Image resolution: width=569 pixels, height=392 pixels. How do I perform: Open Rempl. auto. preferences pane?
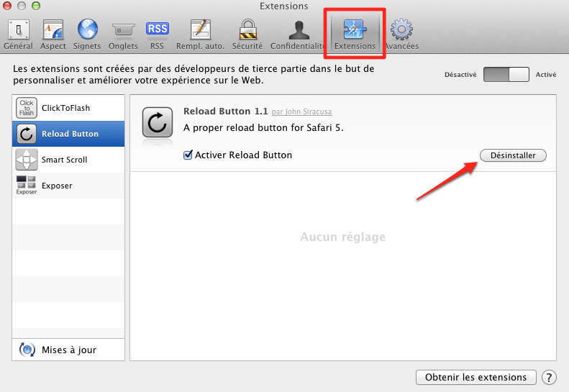(x=200, y=35)
